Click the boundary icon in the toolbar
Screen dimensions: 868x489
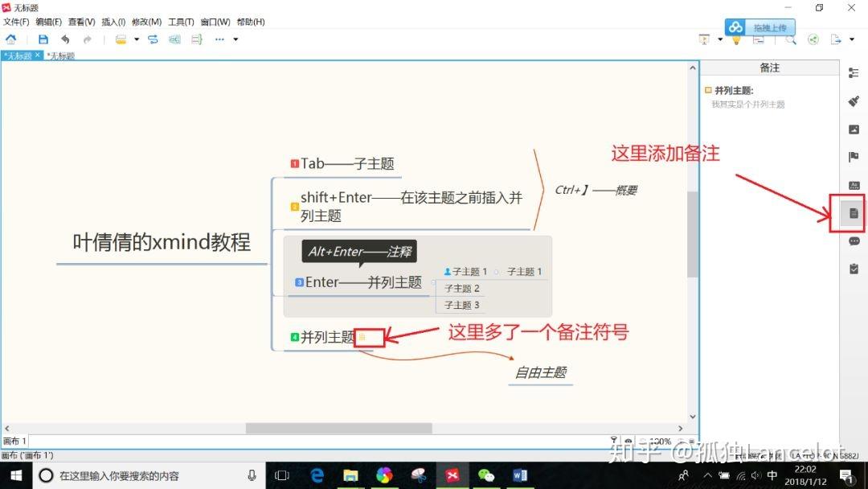pyautogui.click(x=174, y=39)
